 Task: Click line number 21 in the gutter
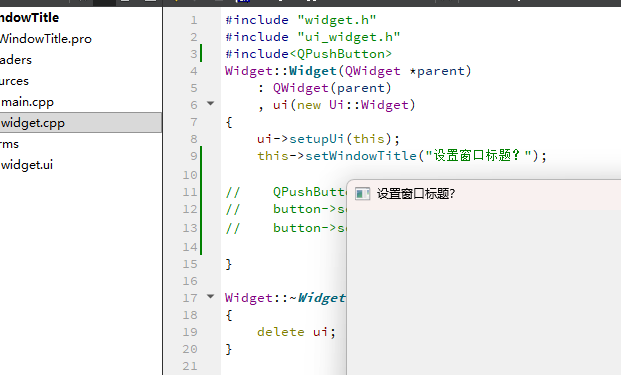[x=190, y=366]
